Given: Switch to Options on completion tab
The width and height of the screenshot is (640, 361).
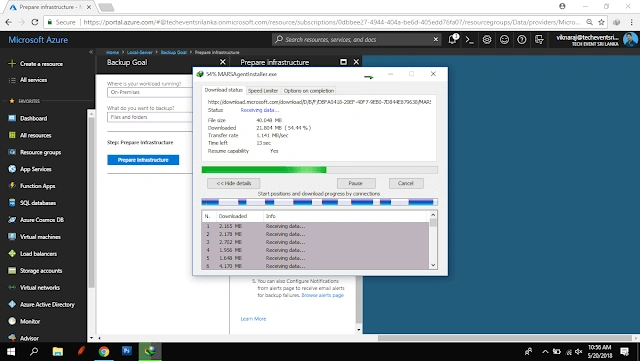Looking at the screenshot, I should click(x=309, y=91).
